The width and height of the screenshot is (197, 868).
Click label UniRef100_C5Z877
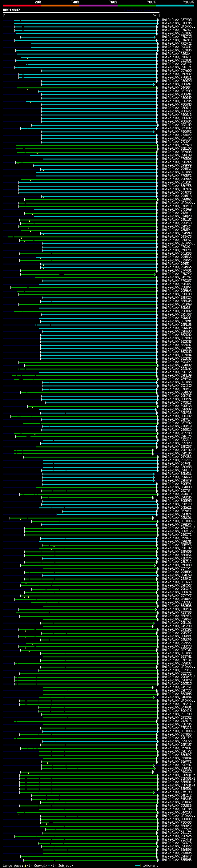(x=177, y=538)
